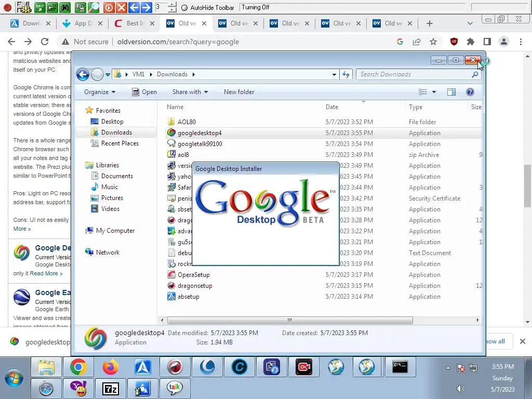Toggle the preview pane icon
Viewport: 532px width, 399px height.
click(451, 92)
